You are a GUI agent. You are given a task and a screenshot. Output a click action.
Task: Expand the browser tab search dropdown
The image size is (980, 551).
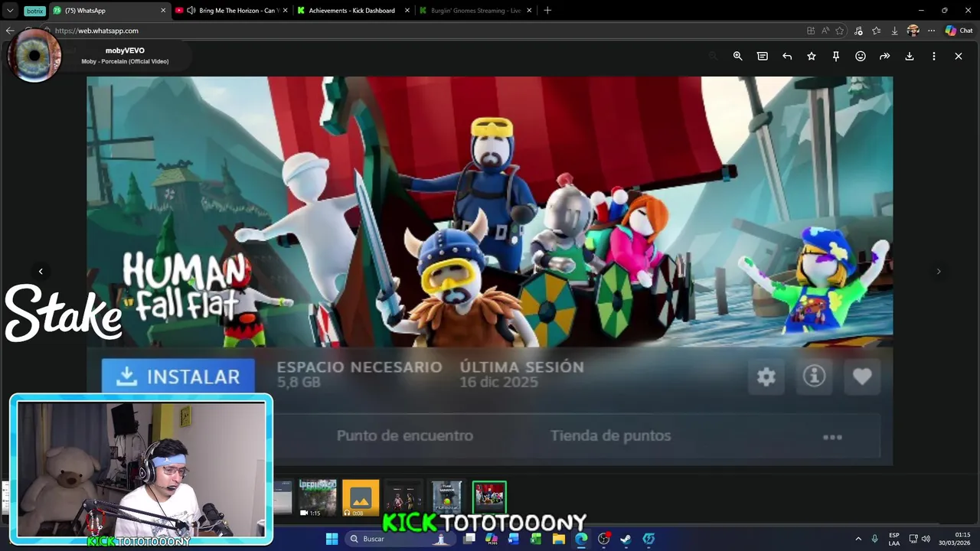(10, 11)
